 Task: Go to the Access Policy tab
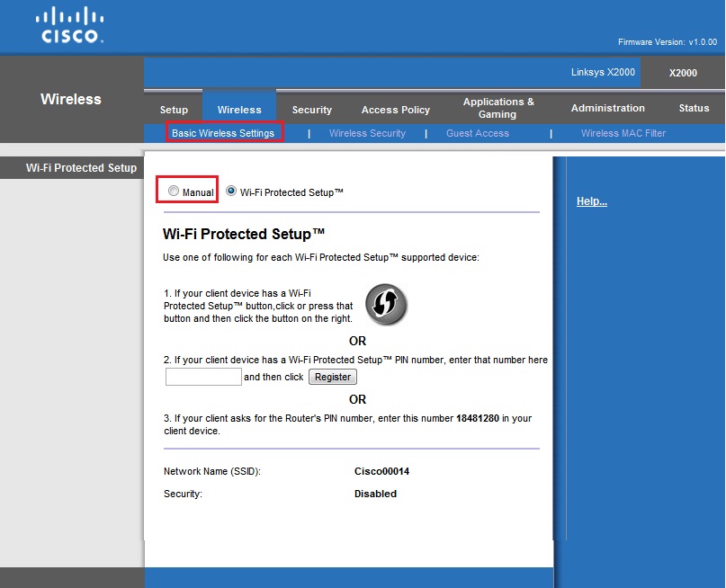click(396, 110)
